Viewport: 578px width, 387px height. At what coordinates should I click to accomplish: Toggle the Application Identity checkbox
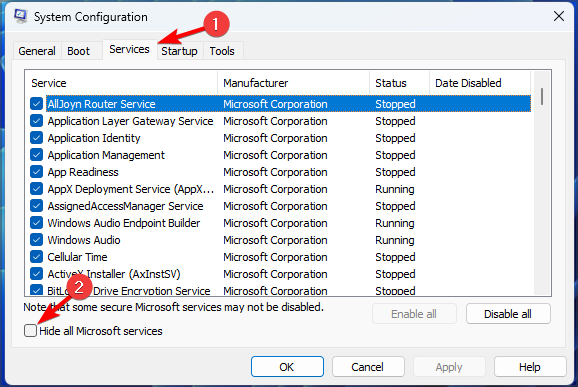[x=36, y=138]
